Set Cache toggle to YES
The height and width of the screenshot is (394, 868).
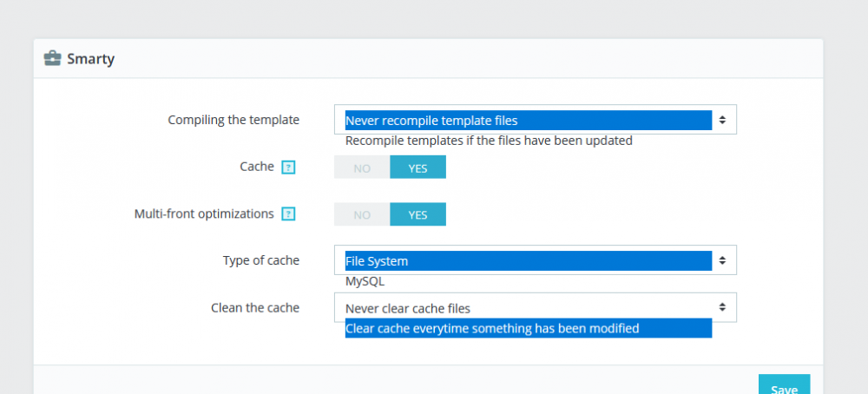(x=418, y=167)
